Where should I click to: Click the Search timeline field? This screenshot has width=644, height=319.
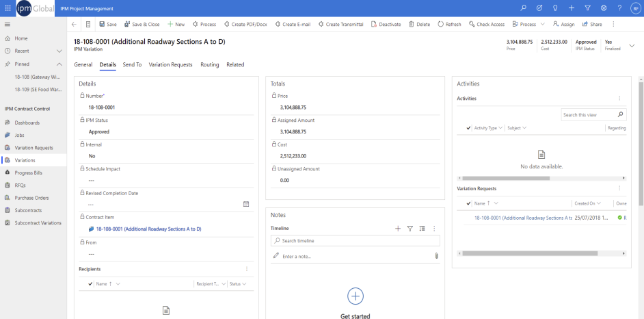355,240
